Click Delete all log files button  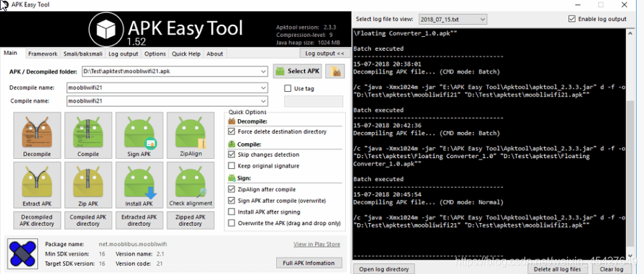[559, 269]
